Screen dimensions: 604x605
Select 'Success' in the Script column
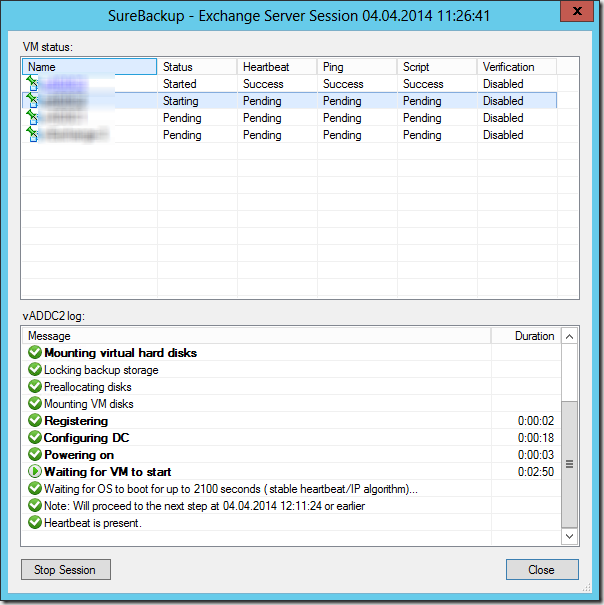(423, 84)
